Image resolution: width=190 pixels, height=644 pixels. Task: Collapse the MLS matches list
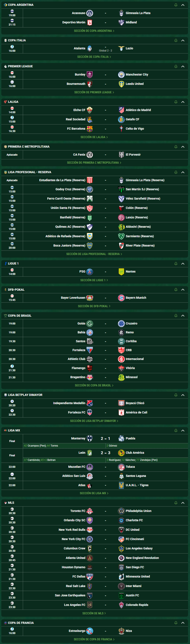pos(183,503)
